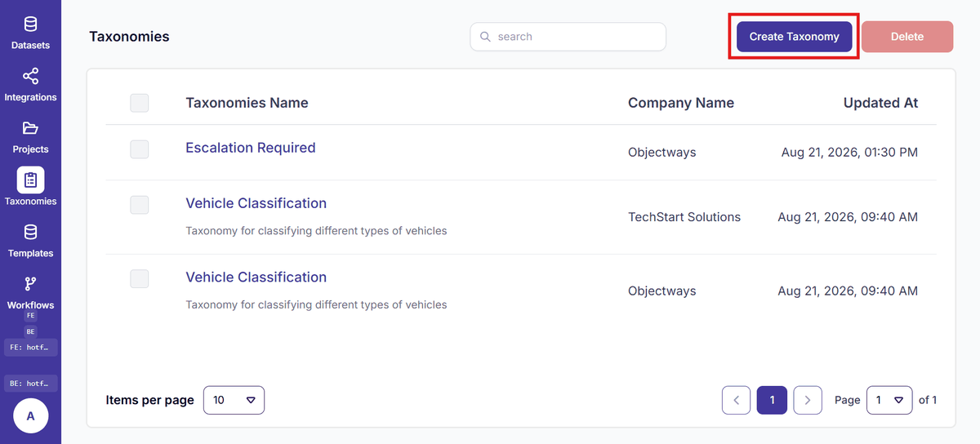Click the FE badge in sidebar

pos(30,315)
